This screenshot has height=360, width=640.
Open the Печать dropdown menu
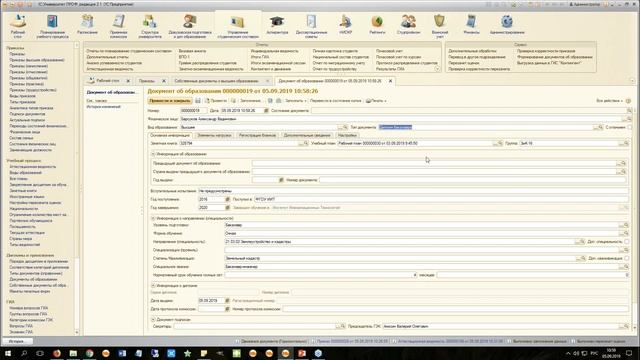click(376, 100)
